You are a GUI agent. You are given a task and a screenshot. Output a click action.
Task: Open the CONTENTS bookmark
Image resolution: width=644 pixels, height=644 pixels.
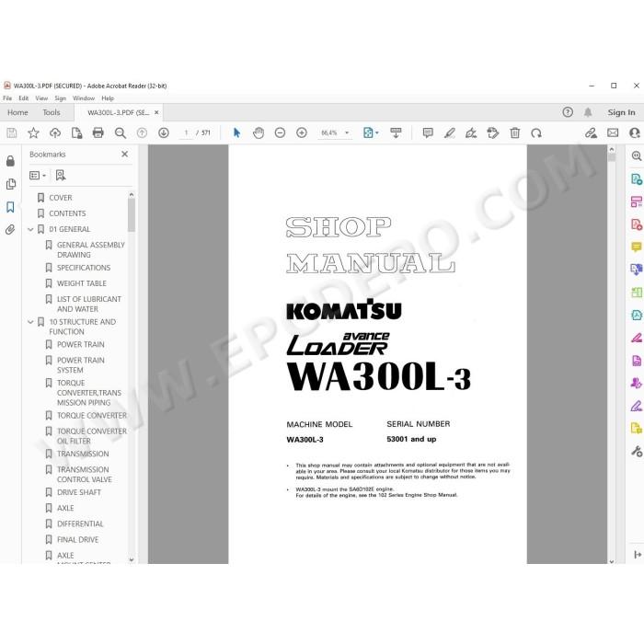click(67, 213)
